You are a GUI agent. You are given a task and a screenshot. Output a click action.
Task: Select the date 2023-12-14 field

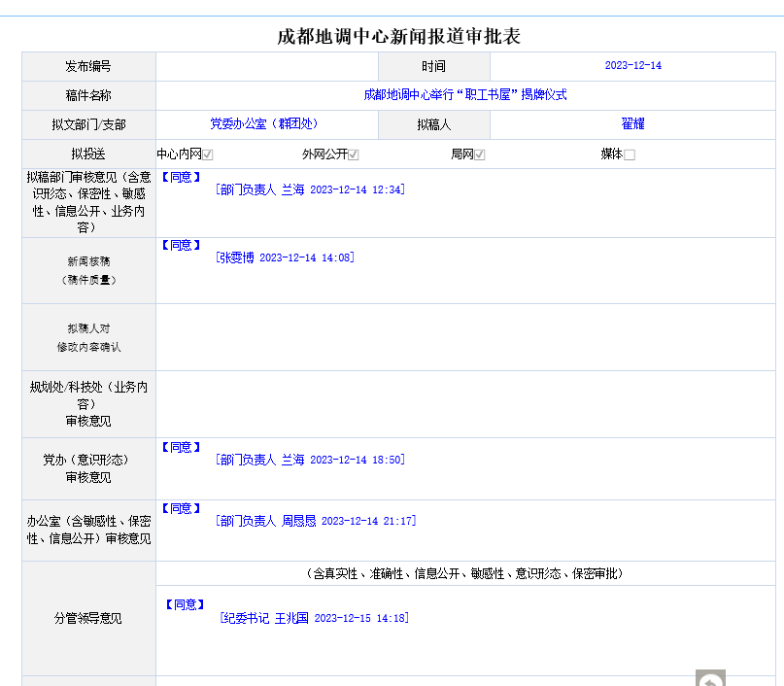click(x=632, y=66)
